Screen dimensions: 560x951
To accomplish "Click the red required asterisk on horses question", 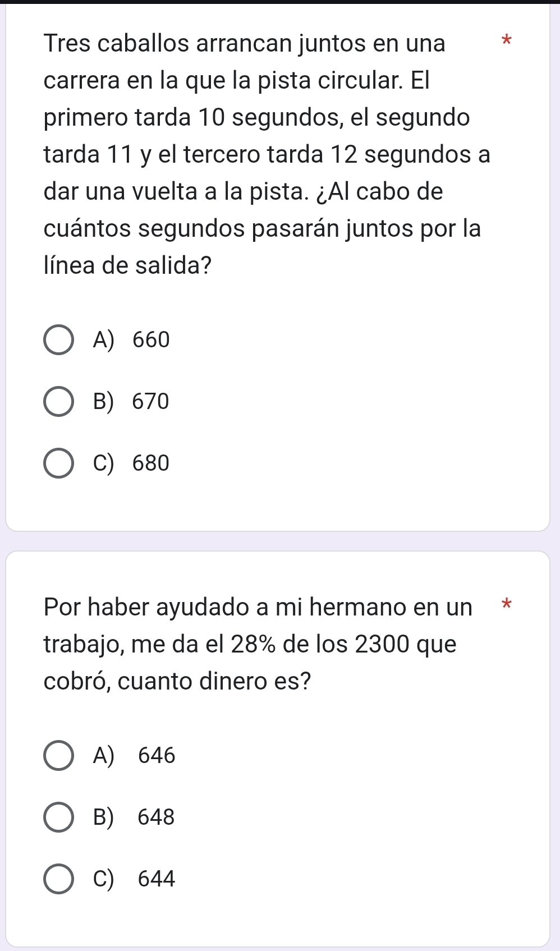I will tap(507, 40).
